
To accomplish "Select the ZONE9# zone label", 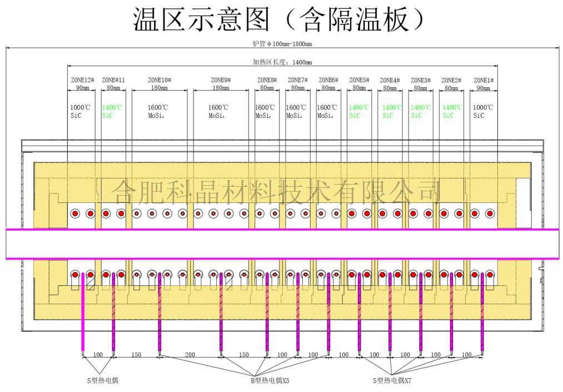I will tap(221, 80).
